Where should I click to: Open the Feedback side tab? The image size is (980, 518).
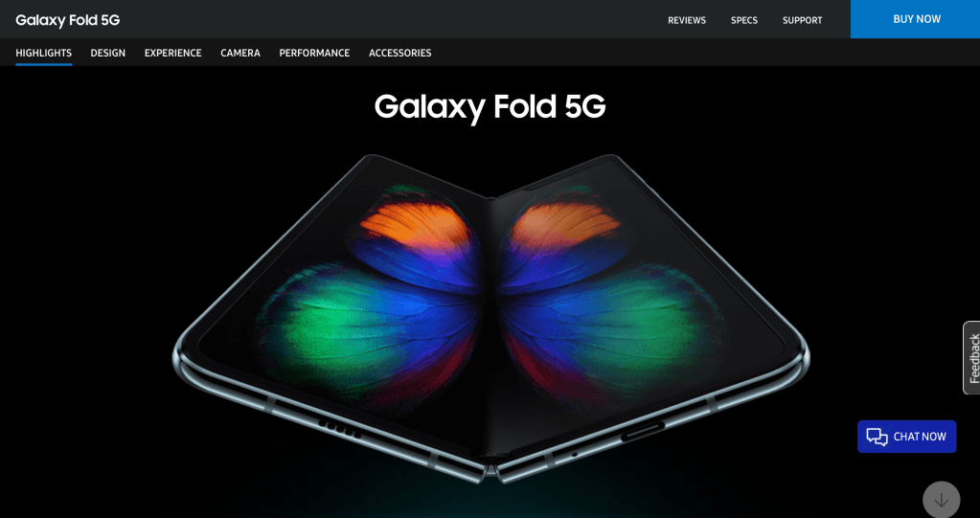(x=972, y=357)
